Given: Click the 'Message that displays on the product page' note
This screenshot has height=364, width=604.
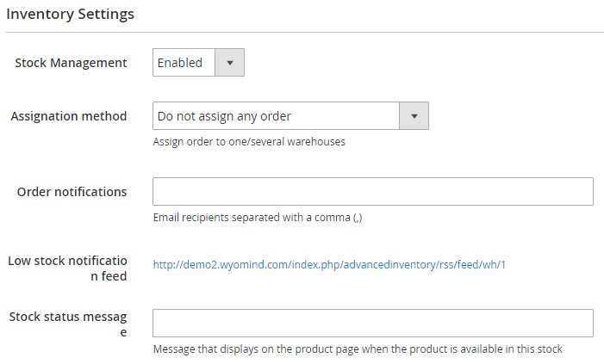Looking at the screenshot, I should (x=358, y=349).
